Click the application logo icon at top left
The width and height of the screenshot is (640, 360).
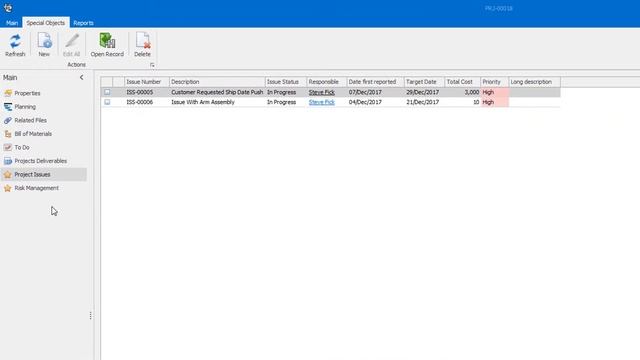click(8, 8)
